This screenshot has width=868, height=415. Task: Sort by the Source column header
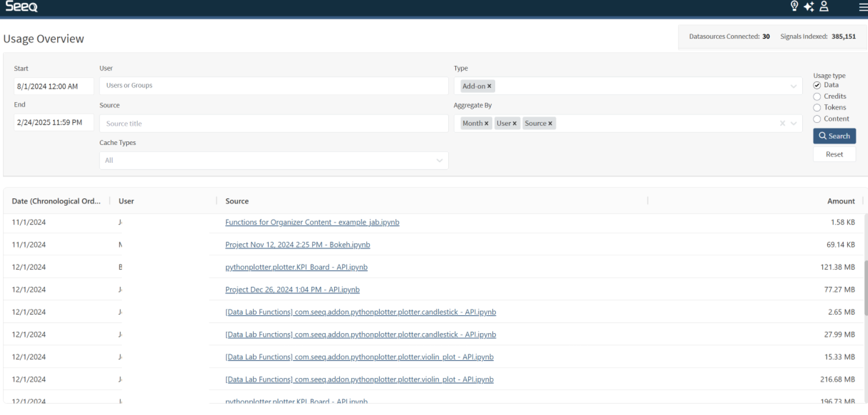(237, 201)
